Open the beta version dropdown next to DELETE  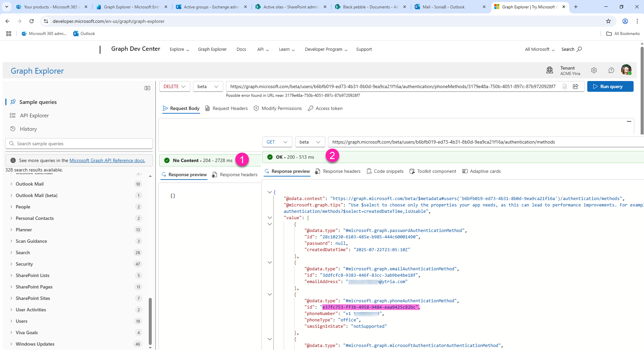click(x=208, y=86)
